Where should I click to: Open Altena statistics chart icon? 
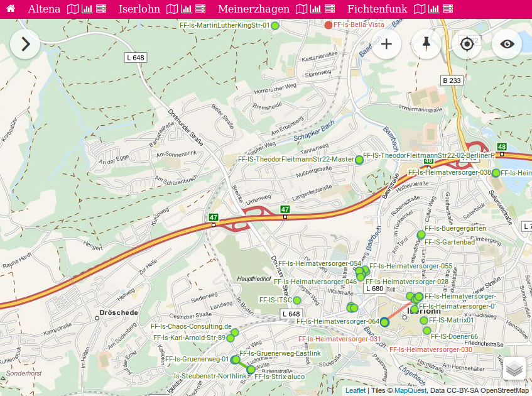point(87,9)
